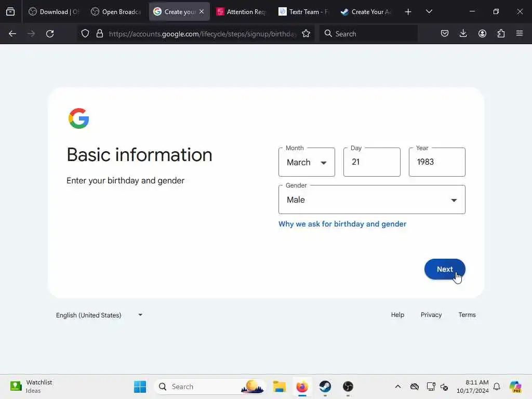532x399 pixels.
Task: Click the Google logo
Action: click(79, 118)
